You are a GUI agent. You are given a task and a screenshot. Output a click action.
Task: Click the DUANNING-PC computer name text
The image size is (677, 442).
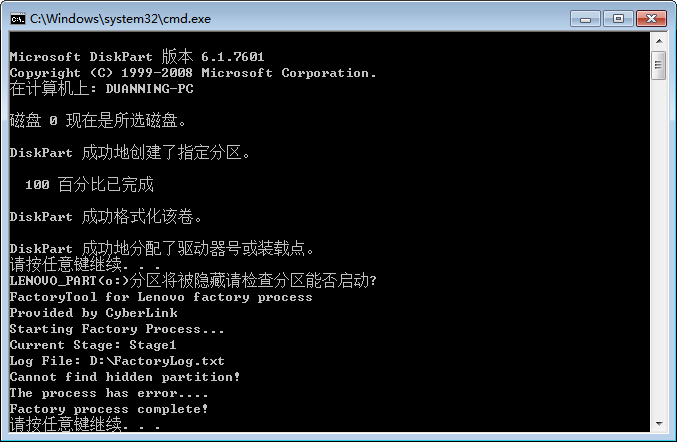149,89
